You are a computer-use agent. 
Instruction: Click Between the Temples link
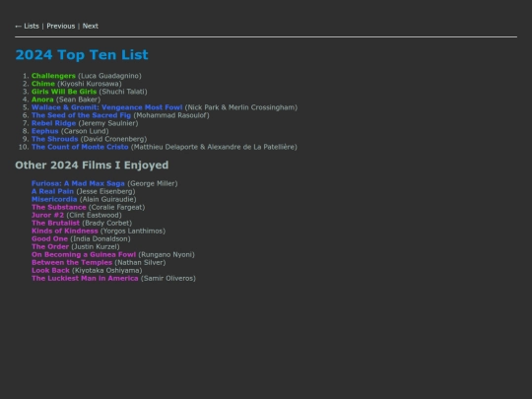point(72,263)
